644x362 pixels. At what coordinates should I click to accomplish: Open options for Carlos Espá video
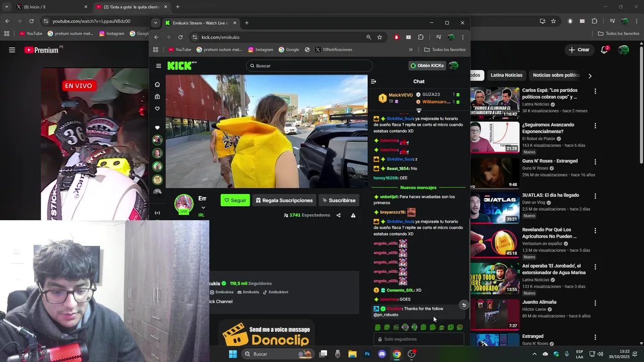click(595, 92)
